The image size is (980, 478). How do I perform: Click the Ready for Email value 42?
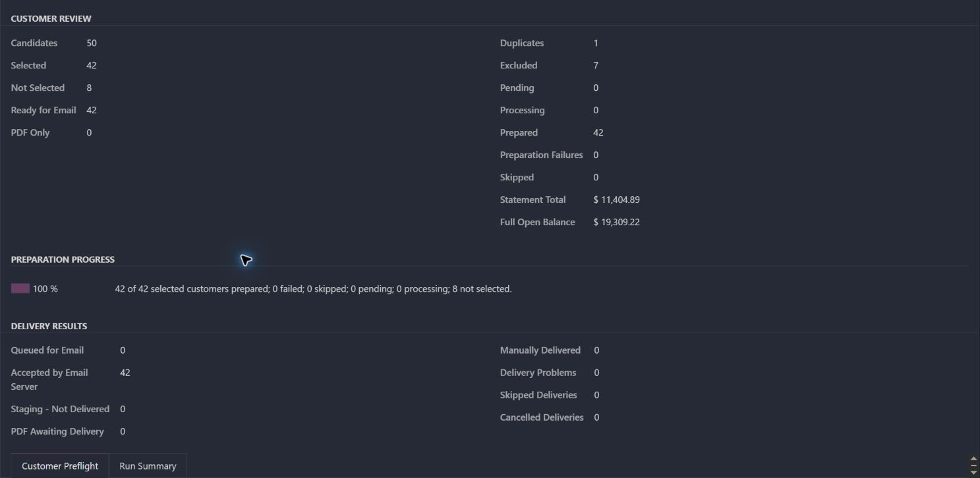point(92,110)
